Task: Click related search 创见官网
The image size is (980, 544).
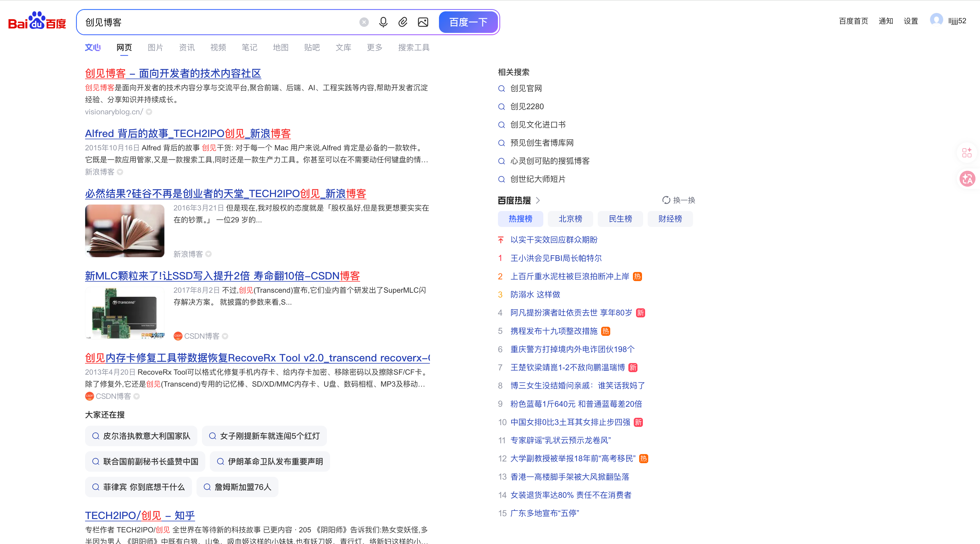Action: pos(526,89)
